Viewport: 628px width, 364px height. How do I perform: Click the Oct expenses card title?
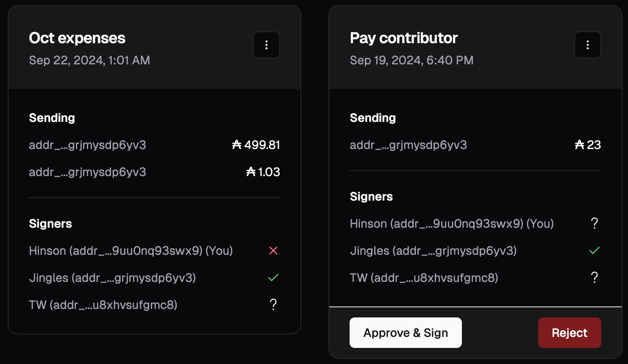(77, 38)
